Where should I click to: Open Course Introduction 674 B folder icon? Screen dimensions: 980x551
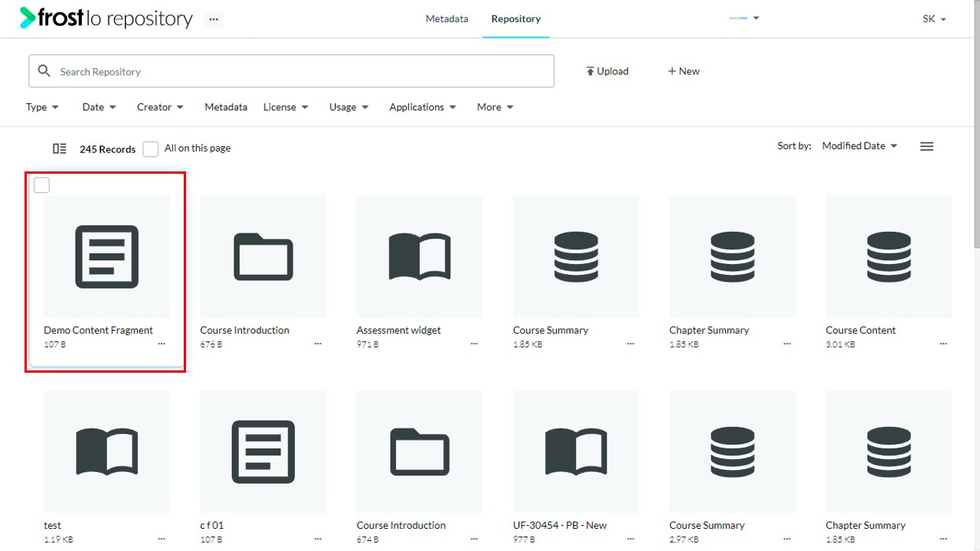tap(420, 452)
